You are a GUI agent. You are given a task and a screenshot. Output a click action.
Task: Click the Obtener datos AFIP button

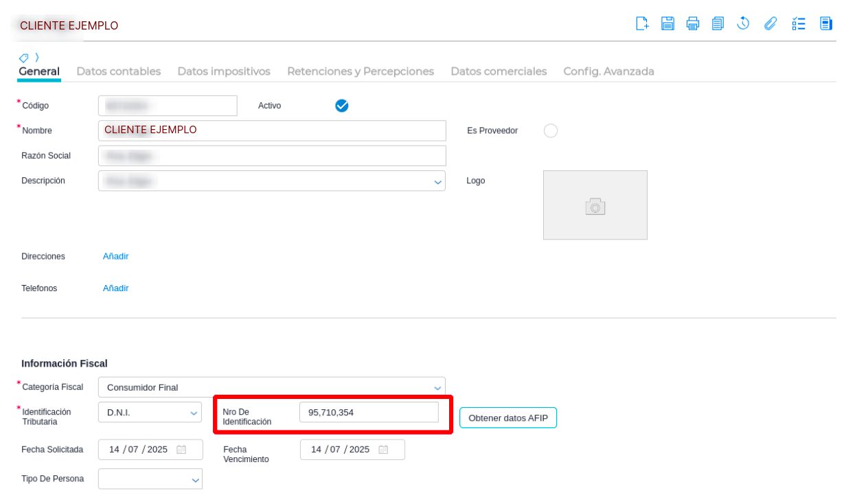click(x=508, y=417)
